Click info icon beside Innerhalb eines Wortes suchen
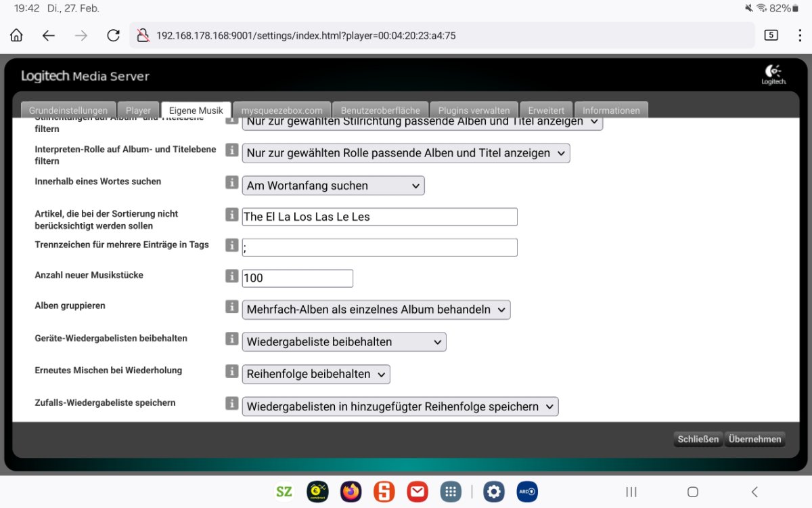 [231, 183]
